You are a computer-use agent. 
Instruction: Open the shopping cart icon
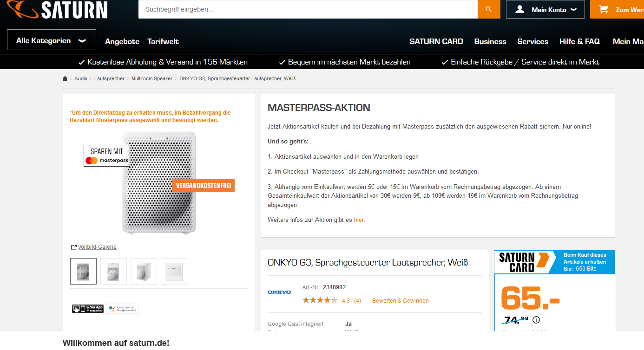[x=604, y=9]
